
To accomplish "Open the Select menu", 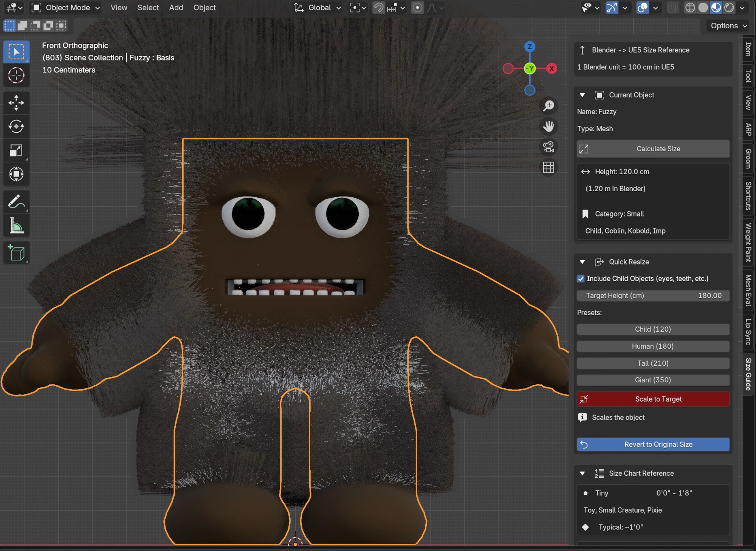I will [x=148, y=8].
